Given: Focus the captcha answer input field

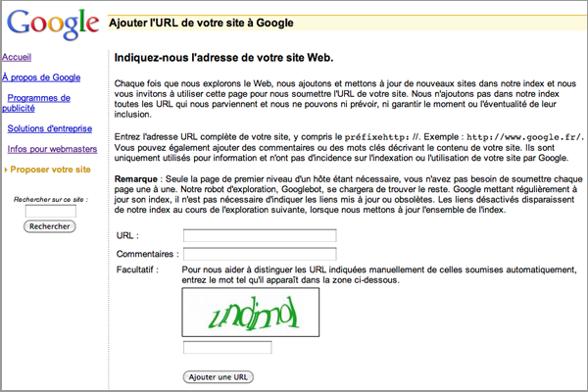Looking at the screenshot, I should (x=227, y=347).
